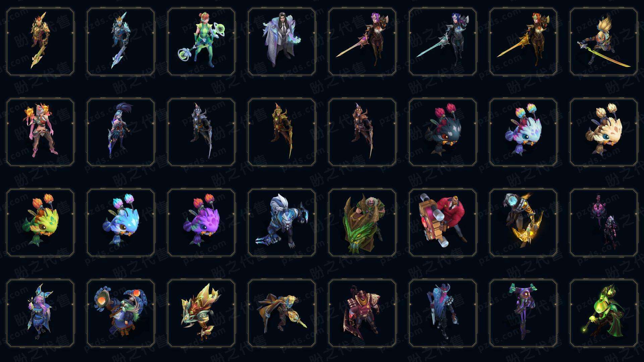
Task: Choose the red-haired woman with golden rapier
Action: click(x=523, y=42)
